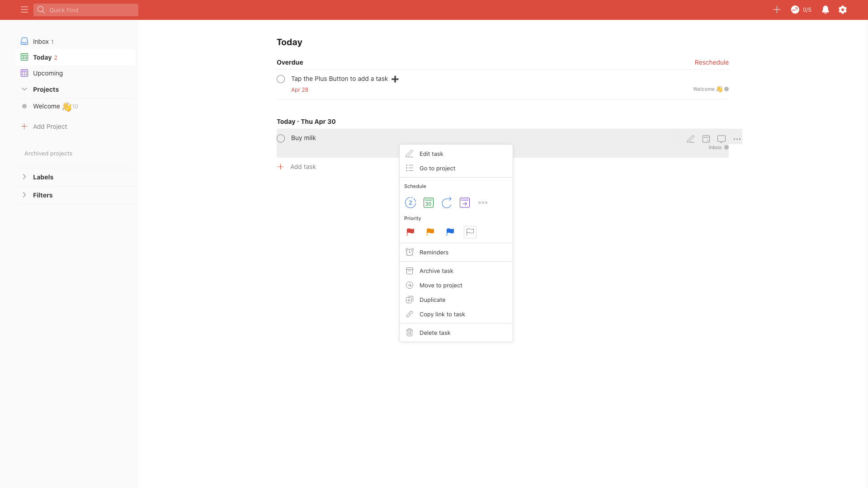Open the 0/5 karma progress indicator
This screenshot has height=488, width=868.
[x=800, y=9]
